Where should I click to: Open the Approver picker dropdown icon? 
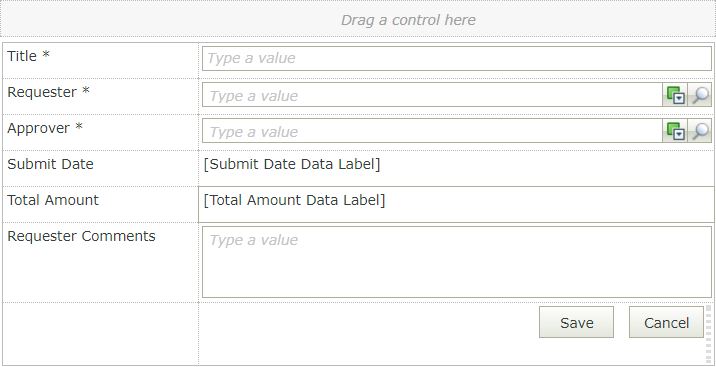(x=675, y=131)
